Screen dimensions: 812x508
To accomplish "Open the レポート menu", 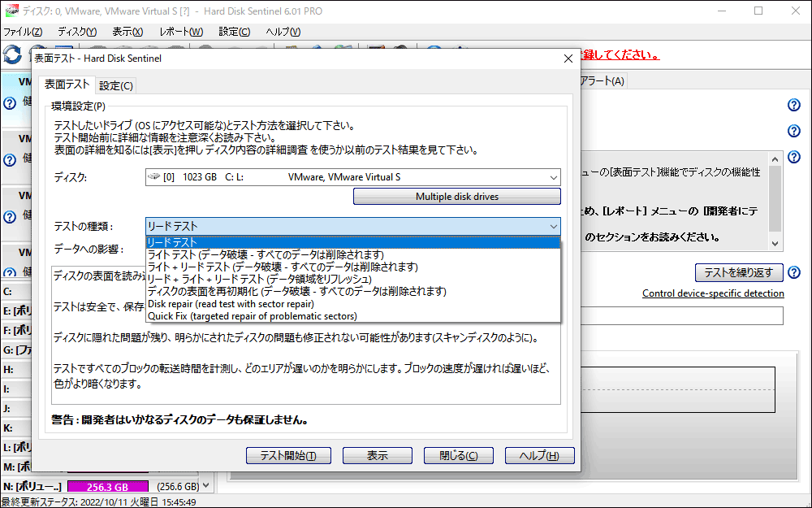I will point(181,31).
